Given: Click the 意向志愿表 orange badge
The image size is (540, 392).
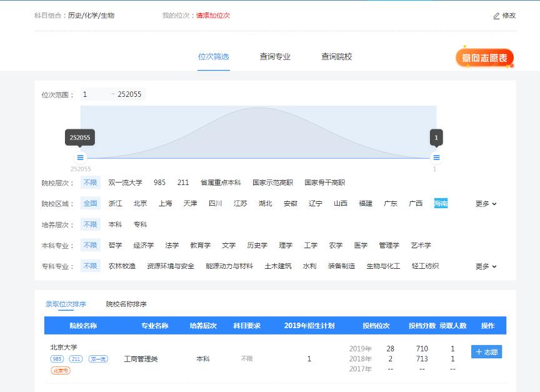Looking at the screenshot, I should [484, 58].
